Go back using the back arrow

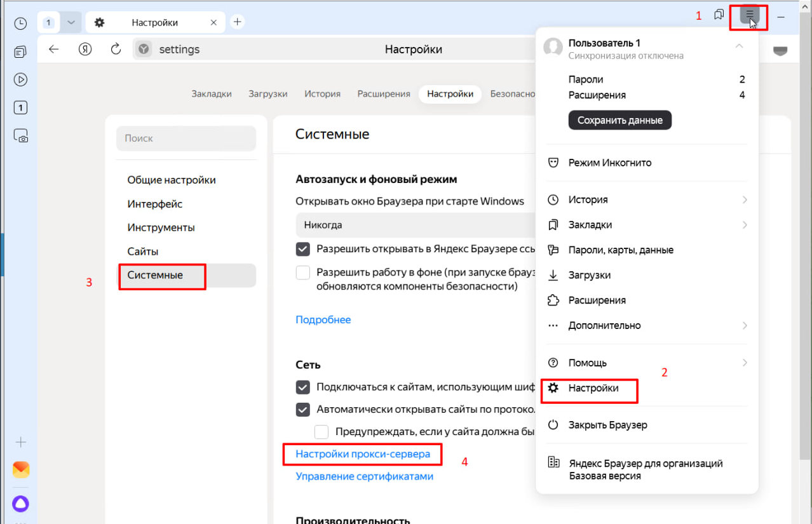pyautogui.click(x=53, y=49)
